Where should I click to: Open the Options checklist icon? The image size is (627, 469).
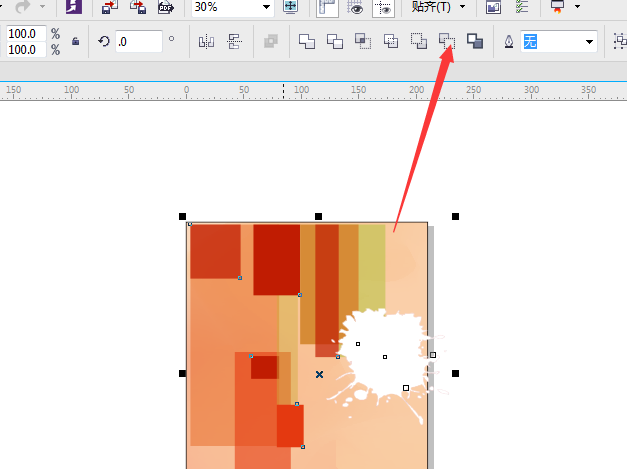pyautogui.click(x=521, y=7)
